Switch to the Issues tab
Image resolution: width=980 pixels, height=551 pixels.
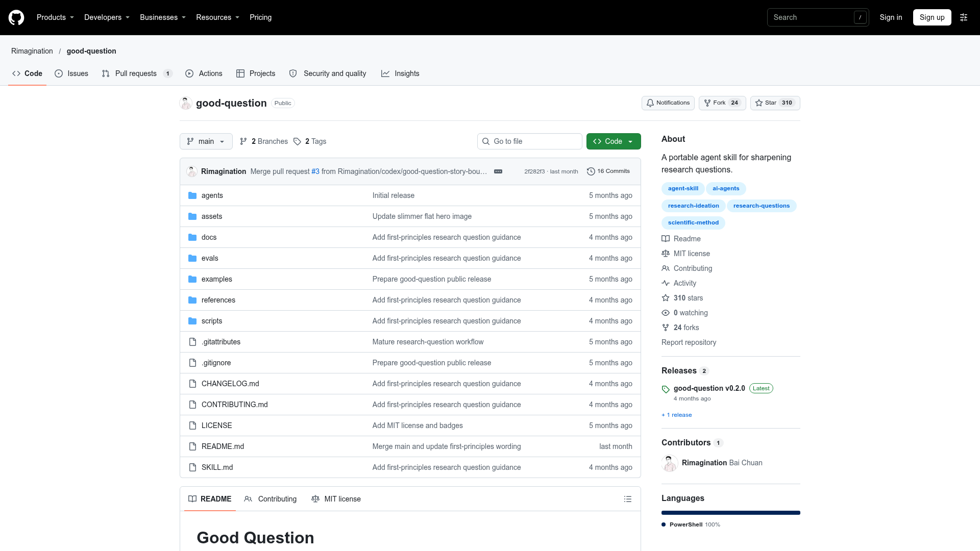(x=71, y=73)
